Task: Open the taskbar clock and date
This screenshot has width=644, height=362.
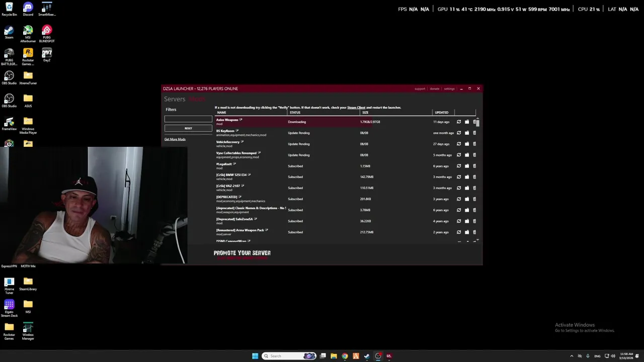Action: click(626, 356)
